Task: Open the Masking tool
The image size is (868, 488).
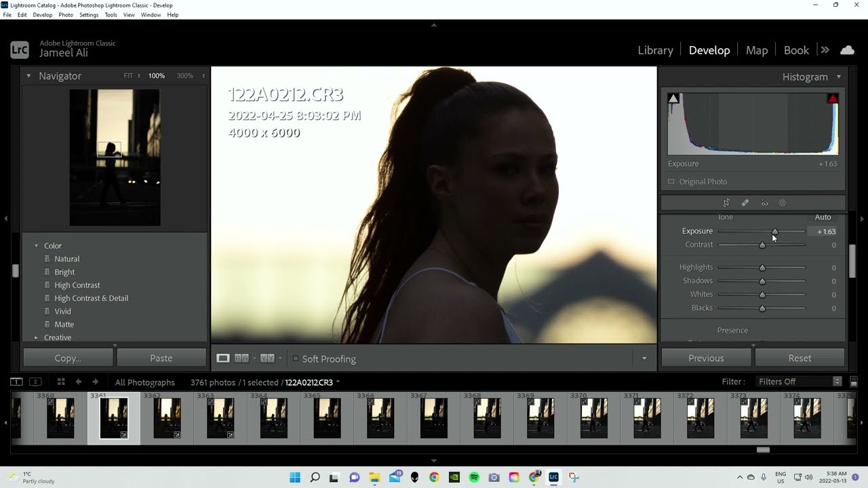Action: (782, 203)
